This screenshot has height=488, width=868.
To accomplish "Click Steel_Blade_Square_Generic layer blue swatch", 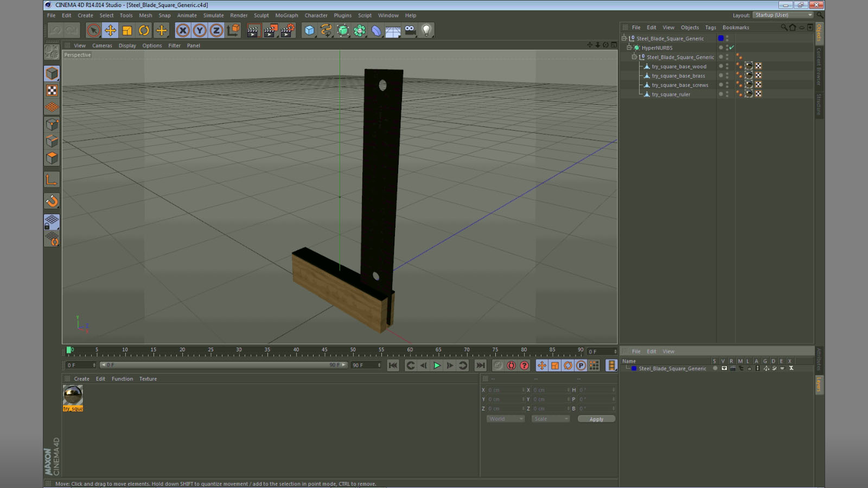I will [634, 368].
